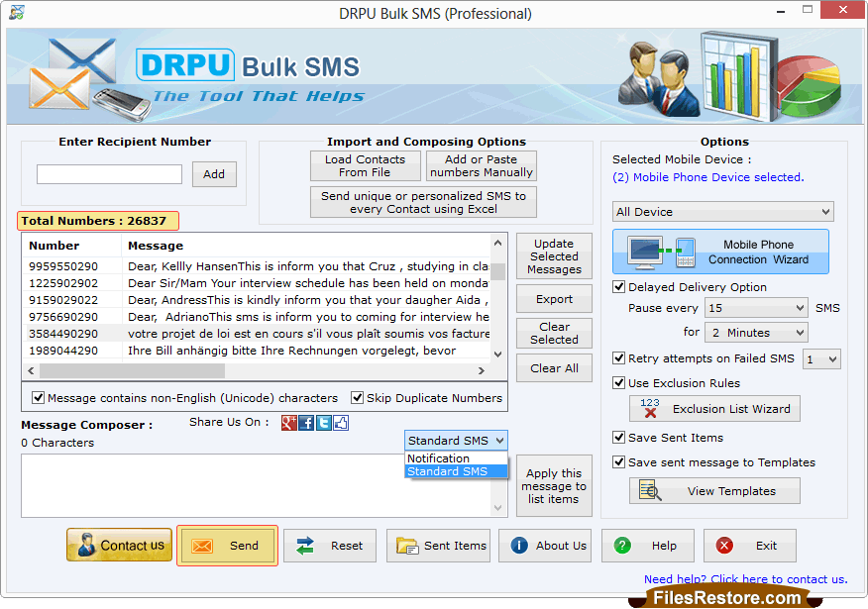Click the Google Plus share icon
The width and height of the screenshot is (868, 609).
point(289,423)
